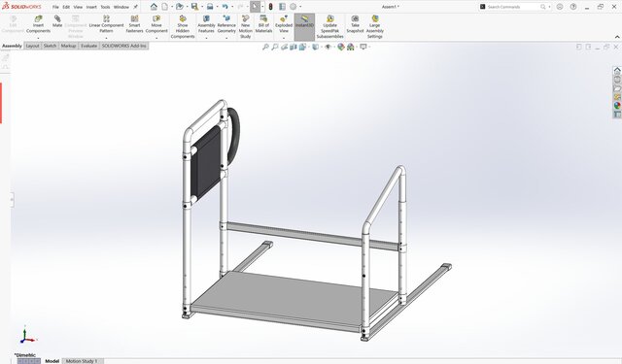622x364 pixels.
Task: Open File Properties icon in top toolbar
Action: pos(282,7)
